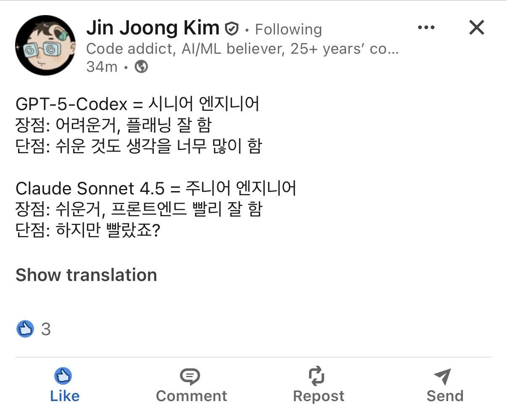Click the 34m post timestamp
Viewport: 507px width, 420px height.
click(102, 66)
